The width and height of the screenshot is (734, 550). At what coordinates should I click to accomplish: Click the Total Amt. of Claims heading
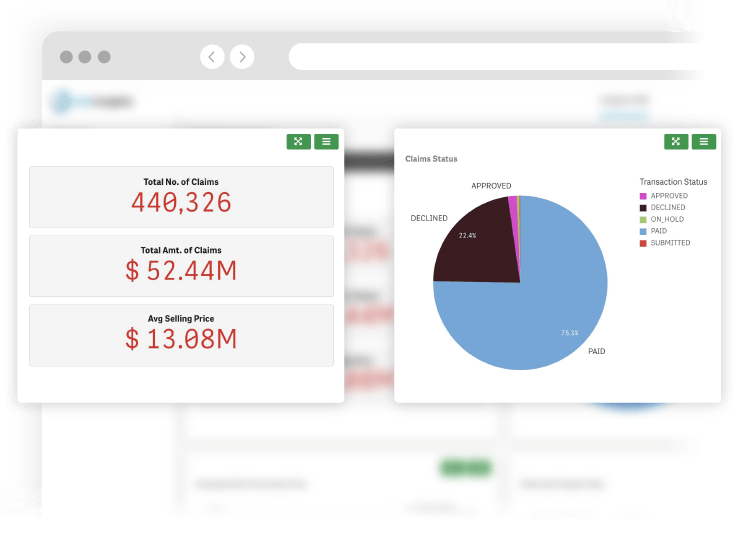[x=181, y=250]
